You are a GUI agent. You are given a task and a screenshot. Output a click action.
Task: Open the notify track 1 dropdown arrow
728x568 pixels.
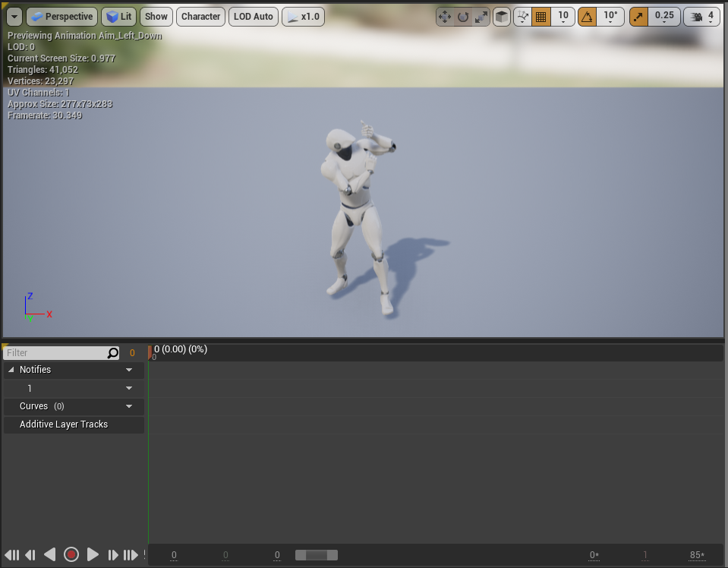point(129,388)
